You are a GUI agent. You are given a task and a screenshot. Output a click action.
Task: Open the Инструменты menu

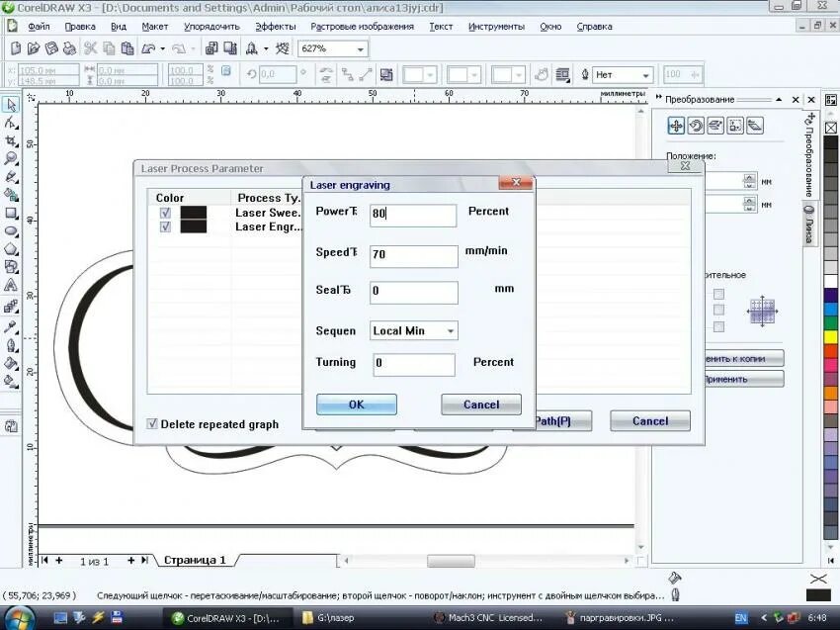497,27
